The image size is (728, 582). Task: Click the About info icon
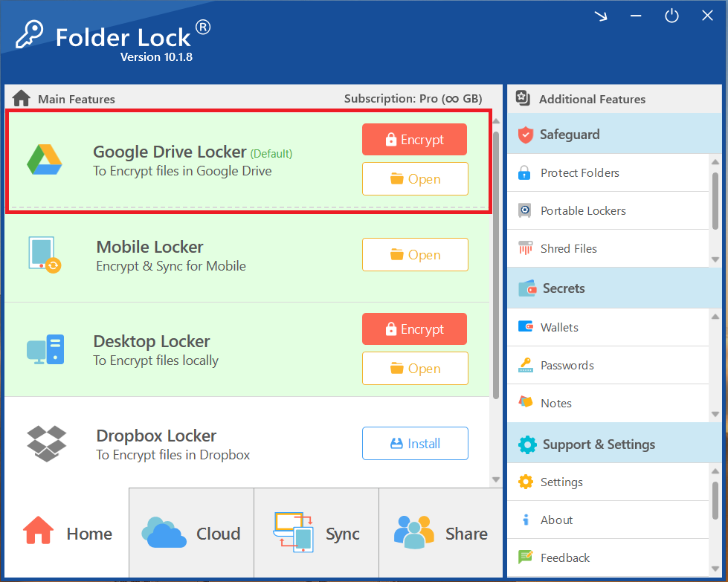(x=526, y=520)
